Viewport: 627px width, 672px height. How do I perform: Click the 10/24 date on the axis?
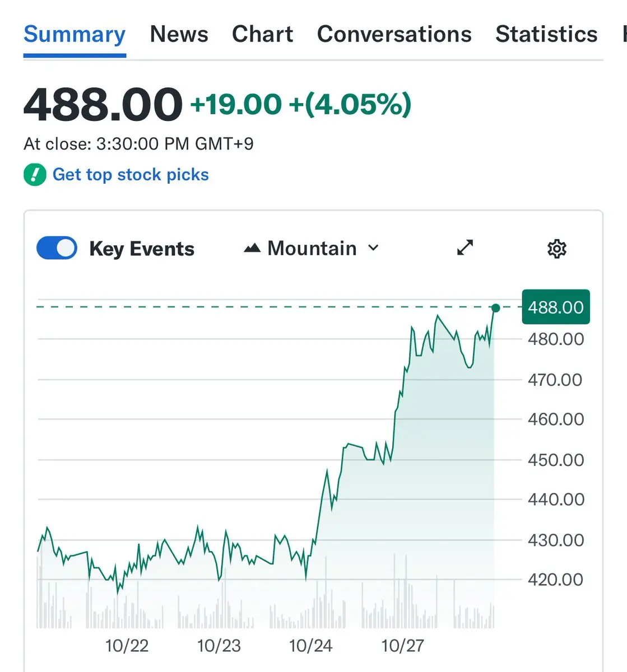(310, 646)
